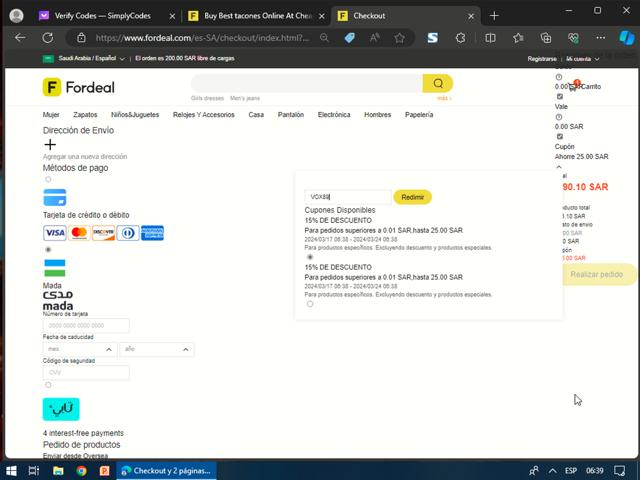Click the CVV security code field
Screen dimensions: 640x480
[86, 373]
